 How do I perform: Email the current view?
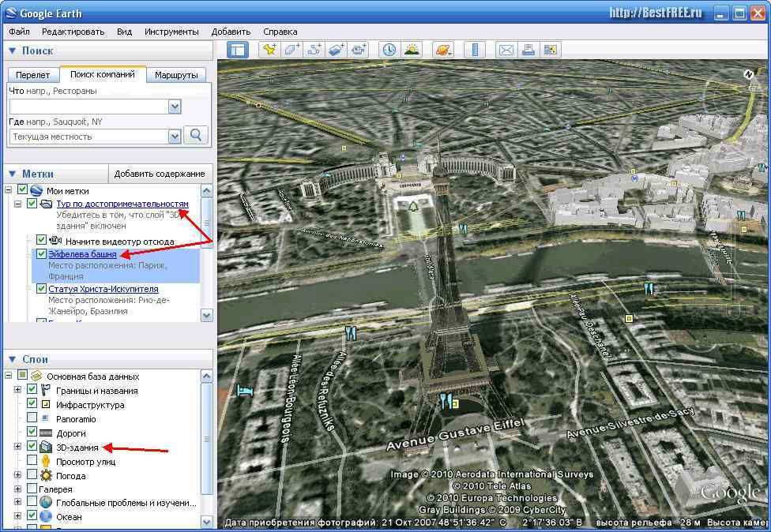(506, 50)
